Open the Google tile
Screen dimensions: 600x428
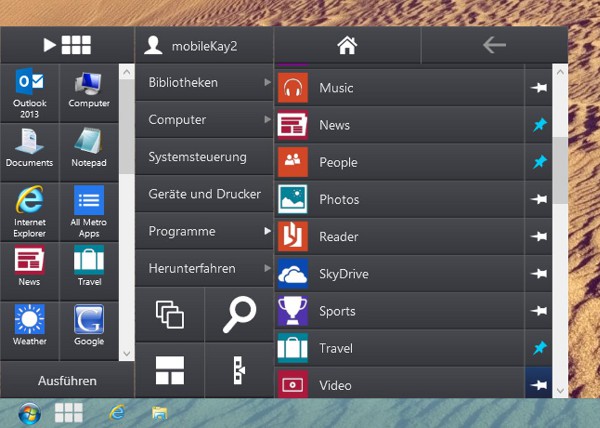[89, 326]
